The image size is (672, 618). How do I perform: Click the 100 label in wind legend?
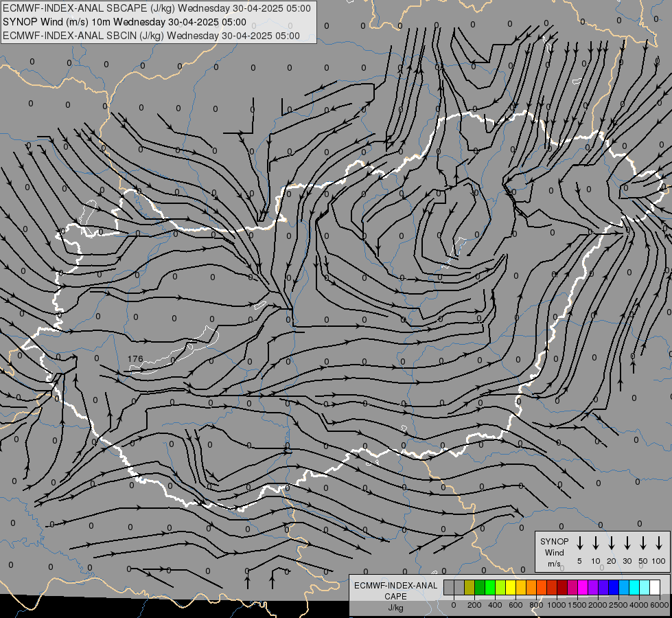coord(659,561)
